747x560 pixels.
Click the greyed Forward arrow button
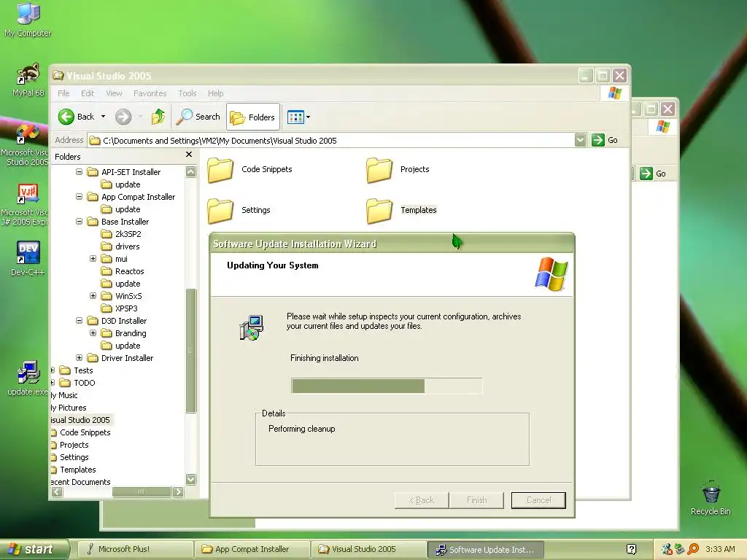[x=123, y=117]
